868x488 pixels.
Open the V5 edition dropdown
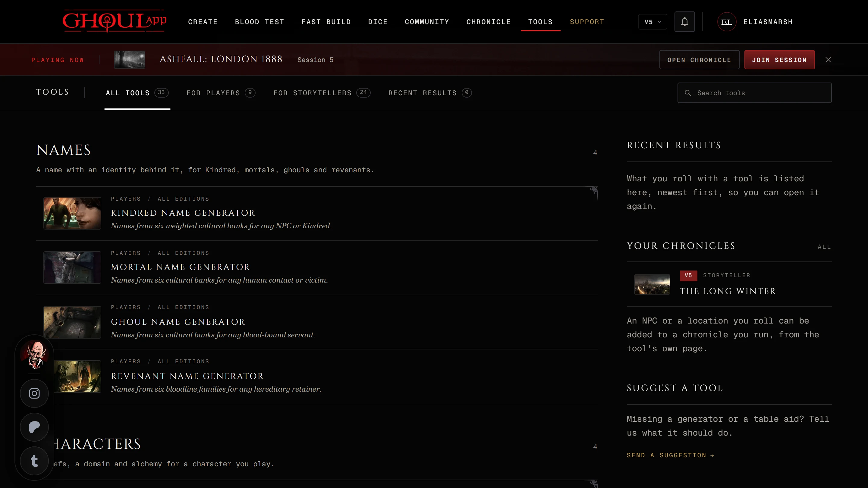[652, 22]
